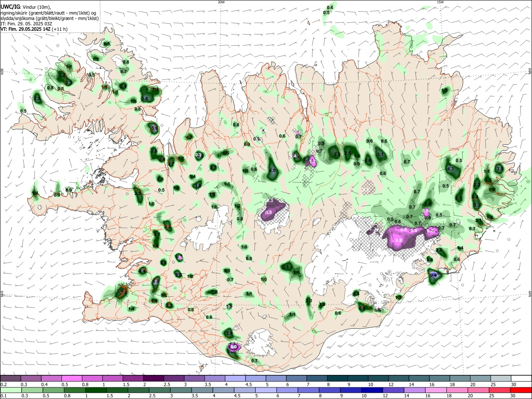Image resolution: width=532 pixels, height=399 pixels.
Task: Click the hot pink swatch above snow-scale 0.5
Action: click(71, 378)
